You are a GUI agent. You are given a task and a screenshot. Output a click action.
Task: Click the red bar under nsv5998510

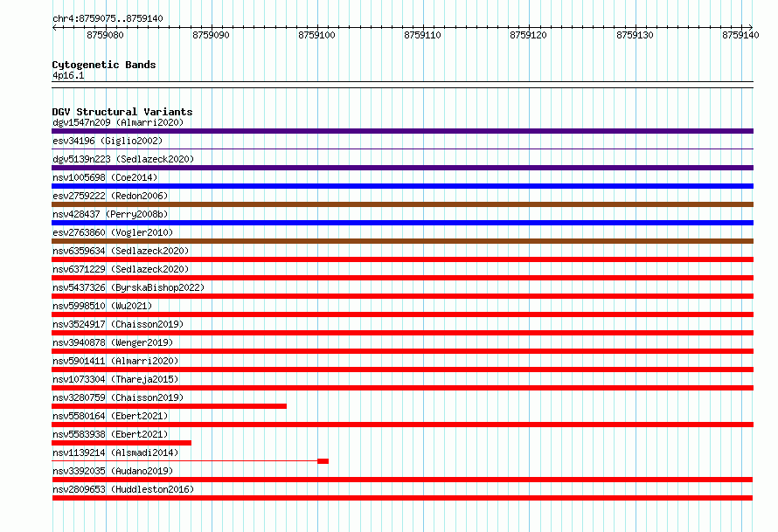pyautogui.click(x=402, y=314)
